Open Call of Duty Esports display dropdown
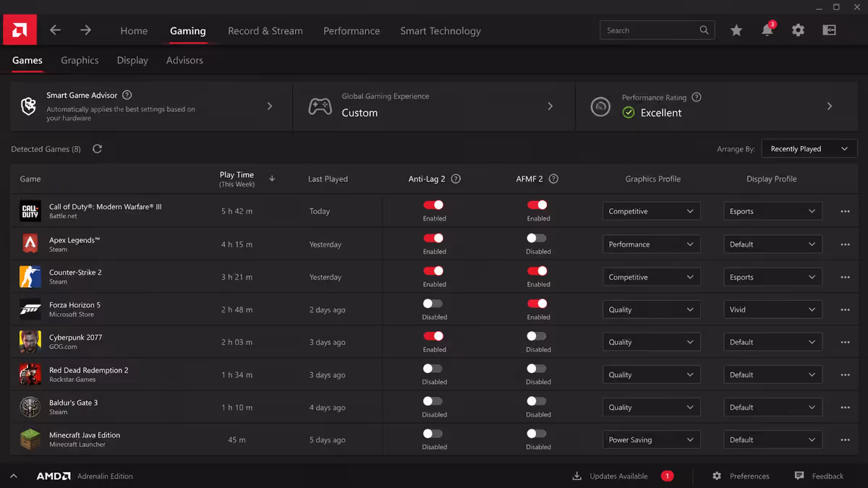Image resolution: width=868 pixels, height=488 pixels. pos(773,211)
